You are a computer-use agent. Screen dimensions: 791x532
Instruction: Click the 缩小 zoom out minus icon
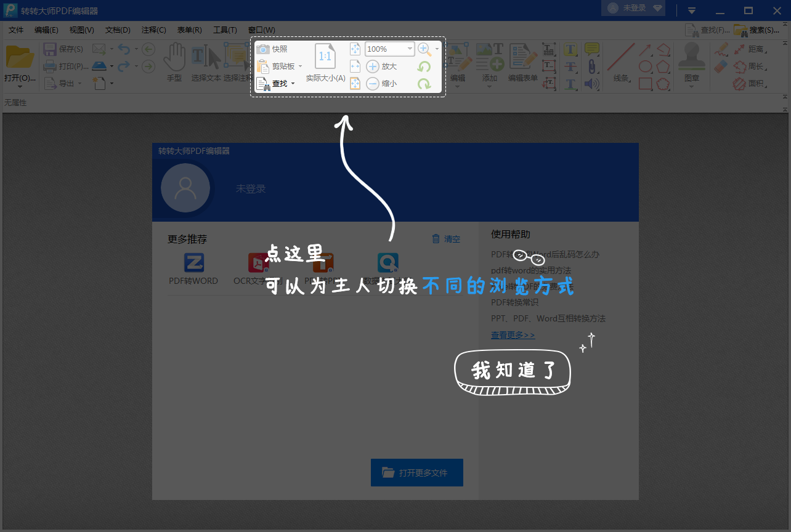coord(373,84)
